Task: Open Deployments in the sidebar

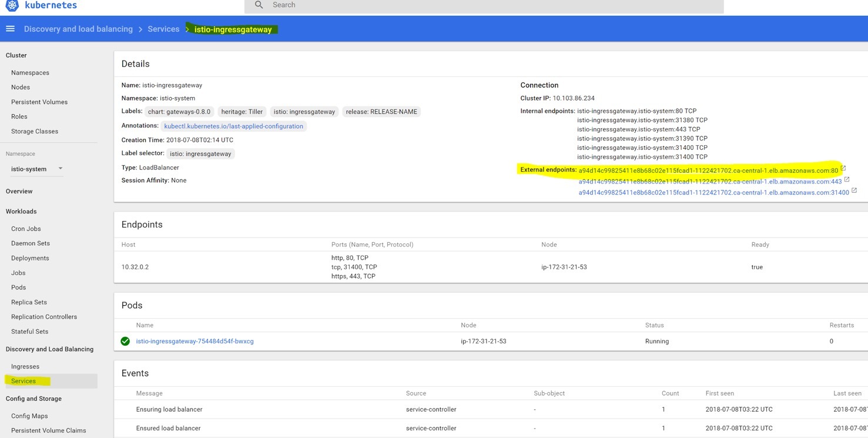Action: point(30,258)
